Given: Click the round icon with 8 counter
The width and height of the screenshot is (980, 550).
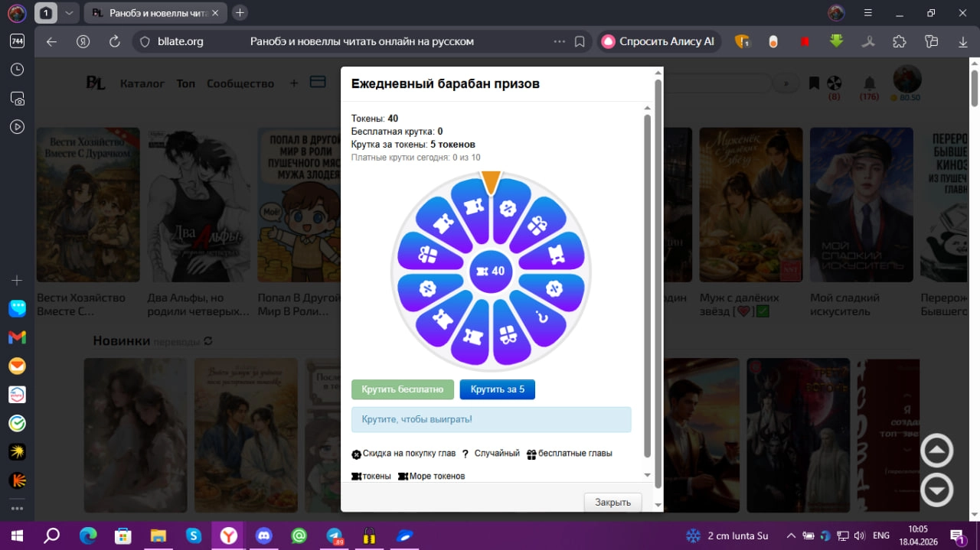Looking at the screenshot, I should point(835,83).
